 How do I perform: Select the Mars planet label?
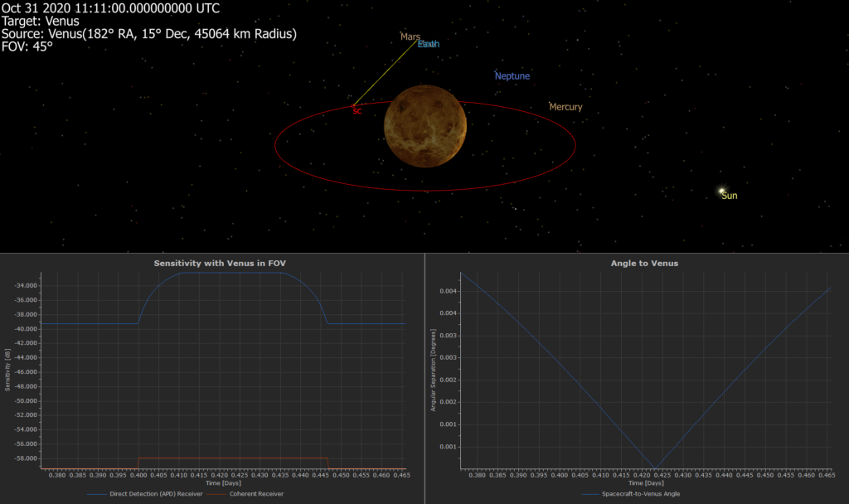[x=410, y=36]
